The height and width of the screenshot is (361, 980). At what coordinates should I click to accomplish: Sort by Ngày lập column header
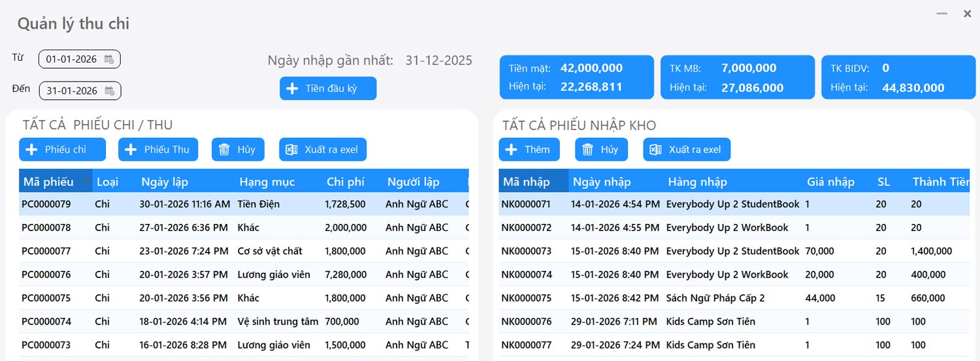(x=165, y=181)
